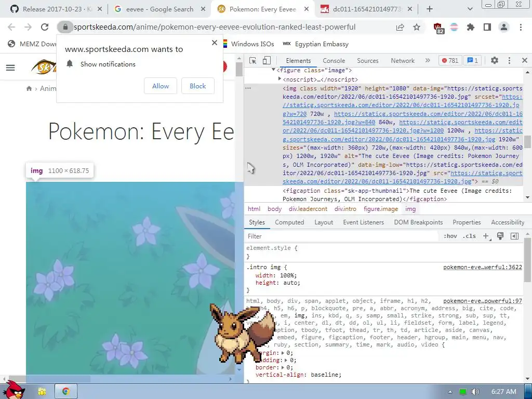Open the Windows ISOs bookmark
Image resolution: width=532 pixels, height=399 pixels.
[x=248, y=44]
